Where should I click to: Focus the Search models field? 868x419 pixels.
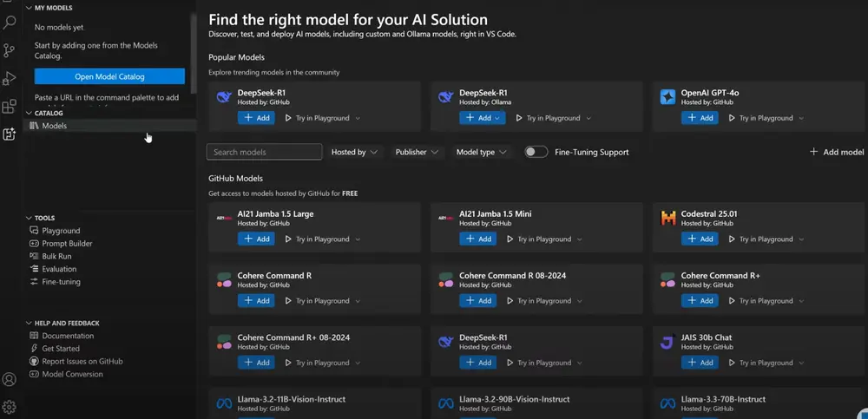tap(264, 152)
